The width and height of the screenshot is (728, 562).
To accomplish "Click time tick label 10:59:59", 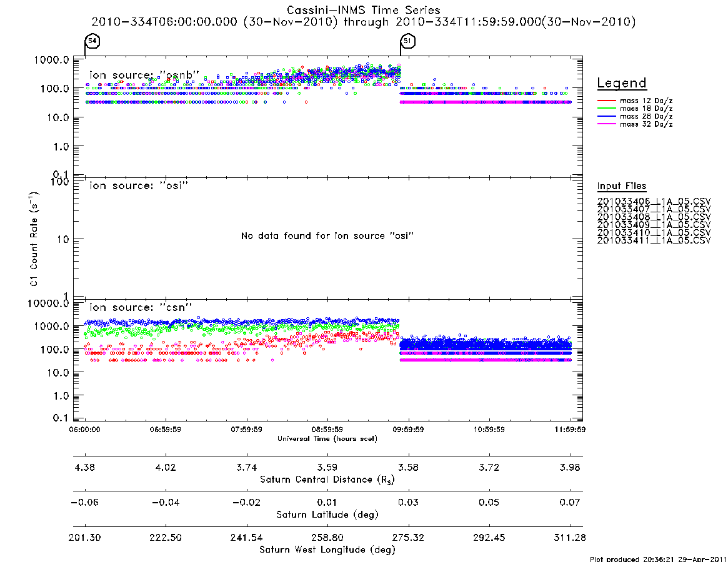I will [489, 430].
